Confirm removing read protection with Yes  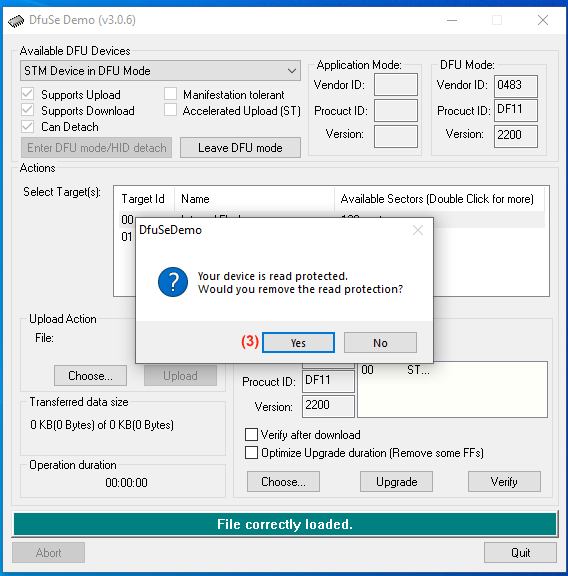pos(298,343)
